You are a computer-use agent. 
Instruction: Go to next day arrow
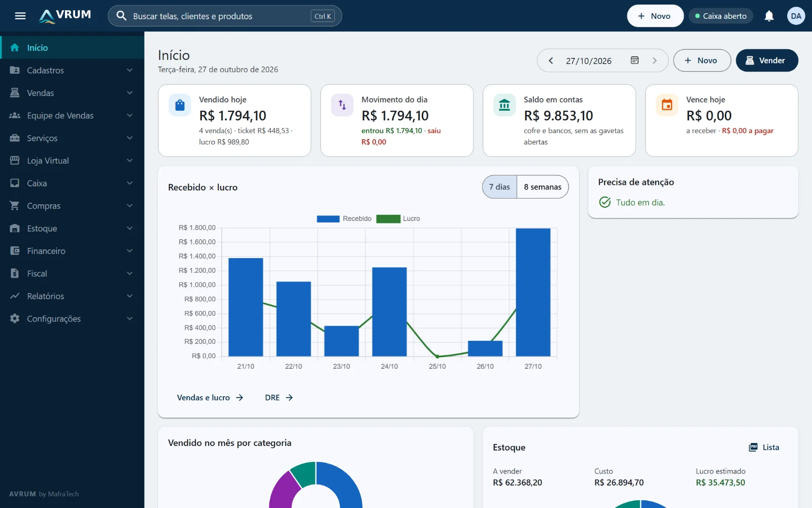[x=655, y=60]
